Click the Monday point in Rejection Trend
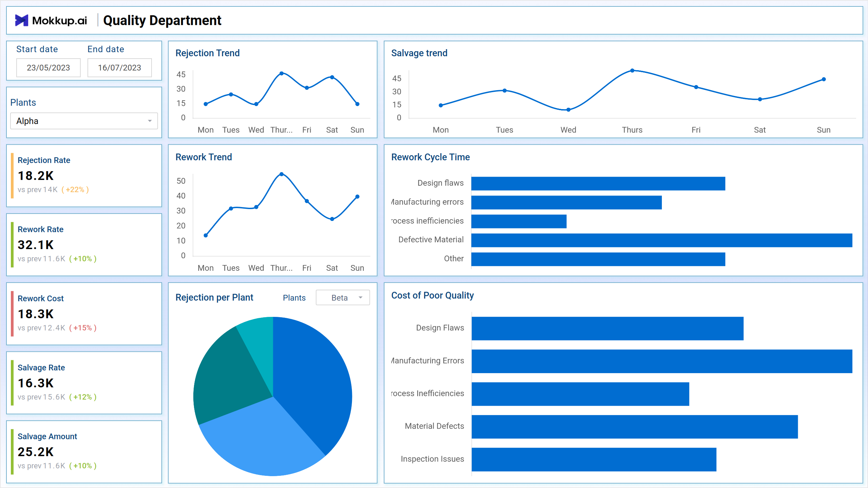This screenshot has width=868, height=488. (x=206, y=104)
